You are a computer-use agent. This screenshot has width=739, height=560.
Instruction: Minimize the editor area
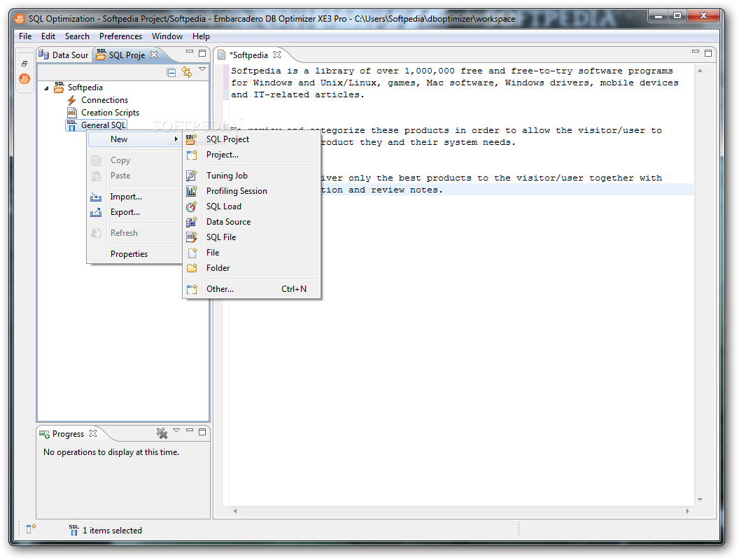(695, 51)
